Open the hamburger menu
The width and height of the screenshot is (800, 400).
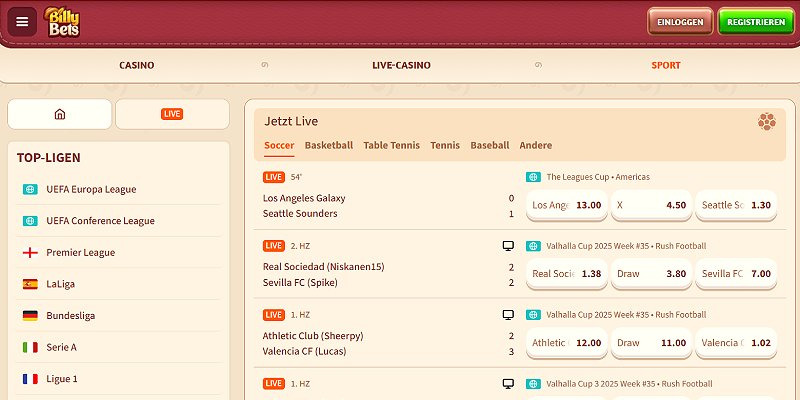tap(23, 21)
